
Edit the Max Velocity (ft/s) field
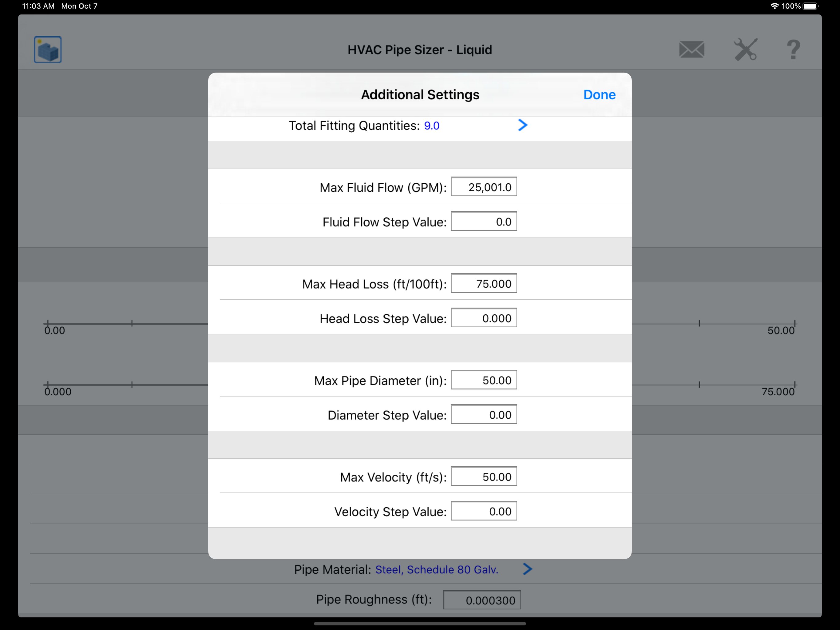click(x=483, y=476)
